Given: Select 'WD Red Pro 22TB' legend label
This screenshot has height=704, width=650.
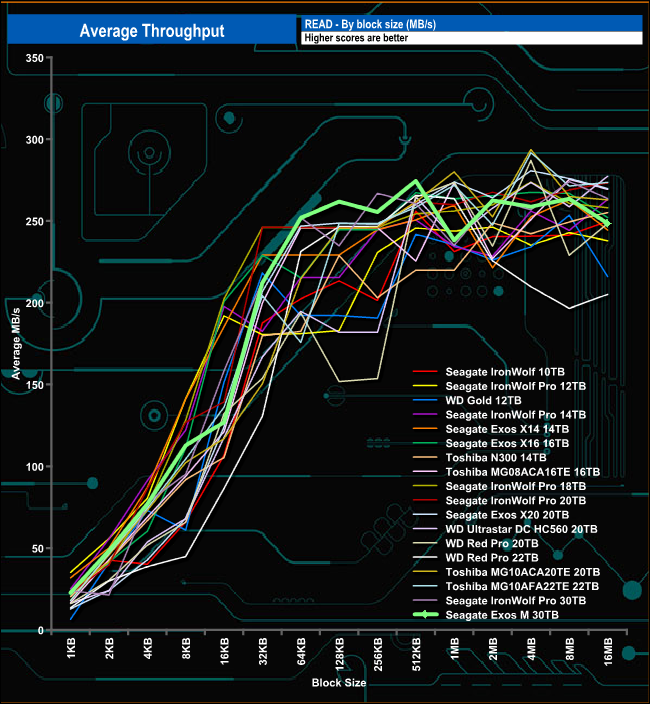Looking at the screenshot, I should 492,558.
